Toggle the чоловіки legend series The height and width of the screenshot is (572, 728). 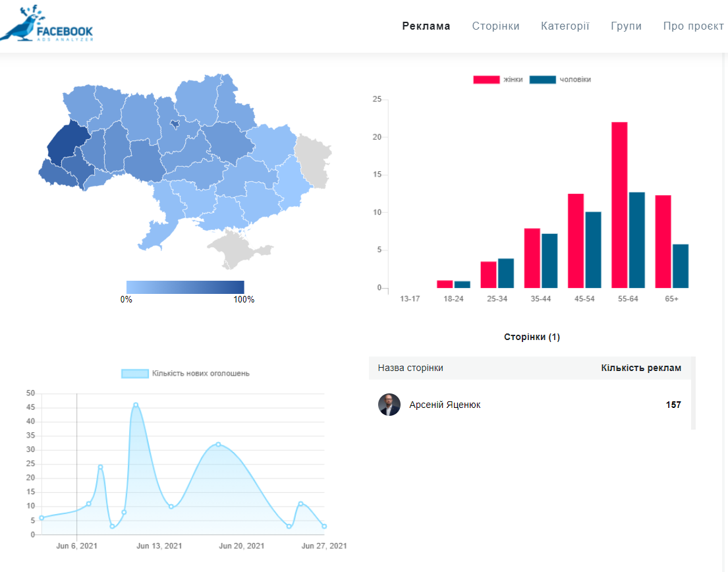560,80
